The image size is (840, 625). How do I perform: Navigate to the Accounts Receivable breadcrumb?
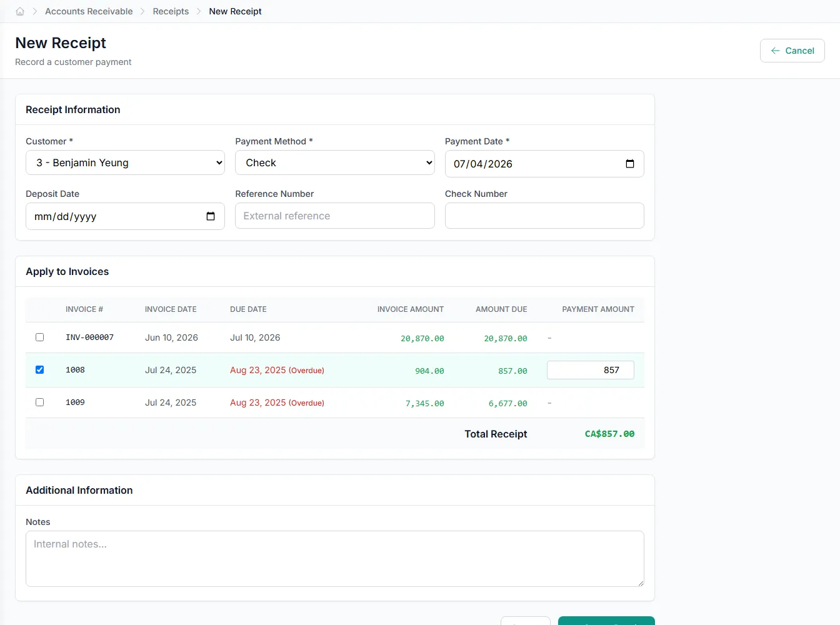click(x=89, y=11)
